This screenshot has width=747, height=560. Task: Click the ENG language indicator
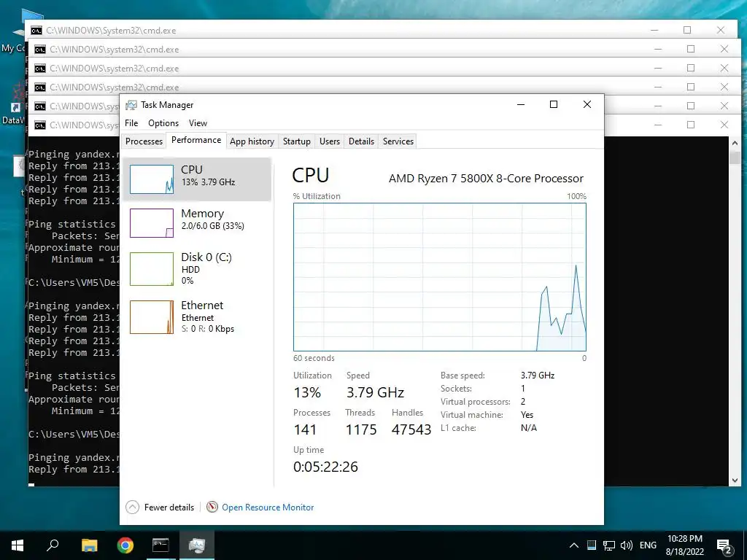[648, 545]
